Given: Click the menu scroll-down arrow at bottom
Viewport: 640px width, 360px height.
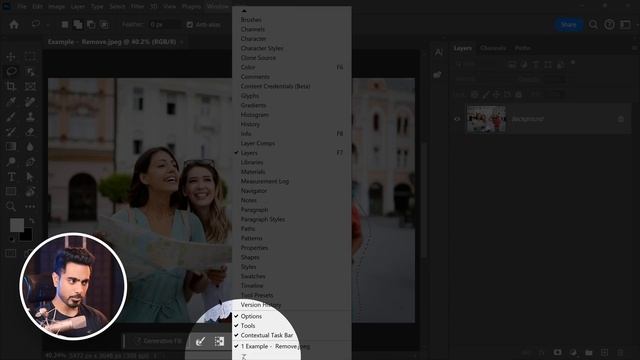Looking at the screenshot, I should pyautogui.click(x=244, y=357).
